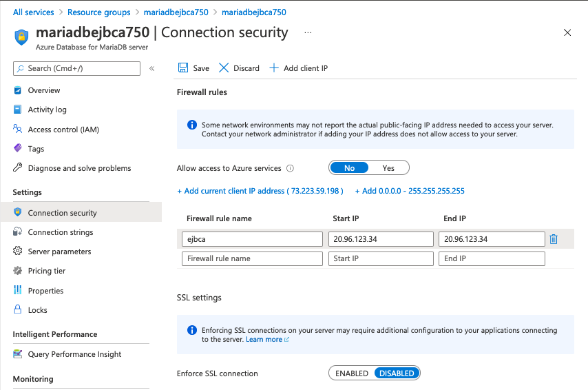Click Add 0.0.0.0 - 255.255.255.255 link
The image size is (588, 390).
click(410, 191)
